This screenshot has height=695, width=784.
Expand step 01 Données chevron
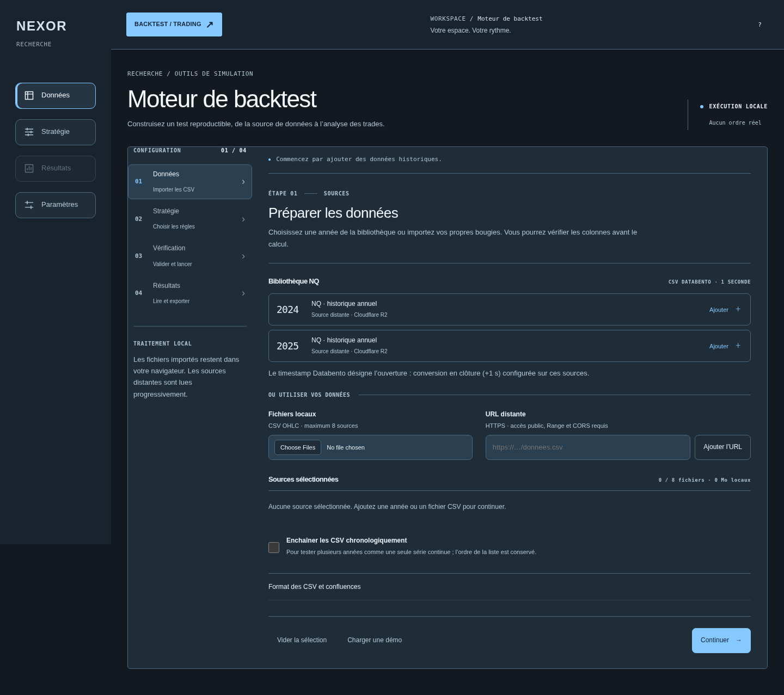[x=243, y=182]
